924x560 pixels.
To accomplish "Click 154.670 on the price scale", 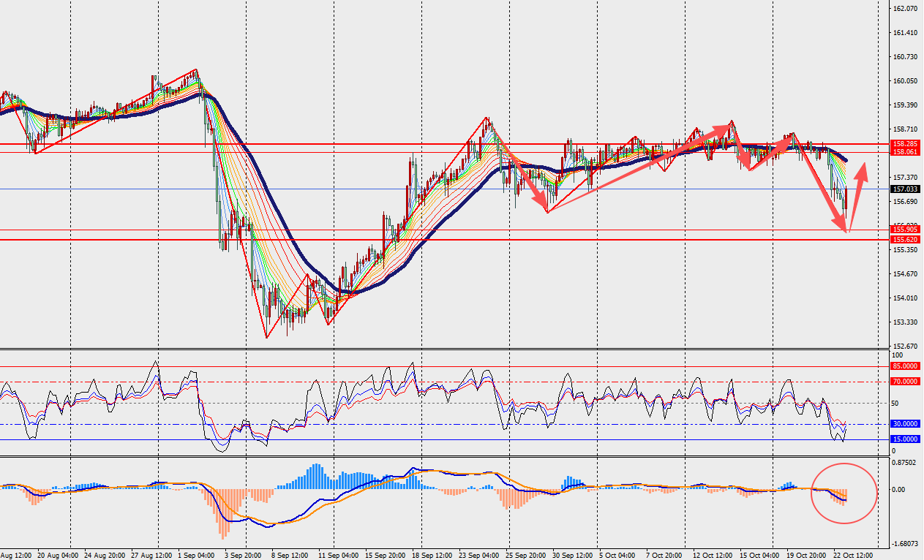I will [x=906, y=274].
